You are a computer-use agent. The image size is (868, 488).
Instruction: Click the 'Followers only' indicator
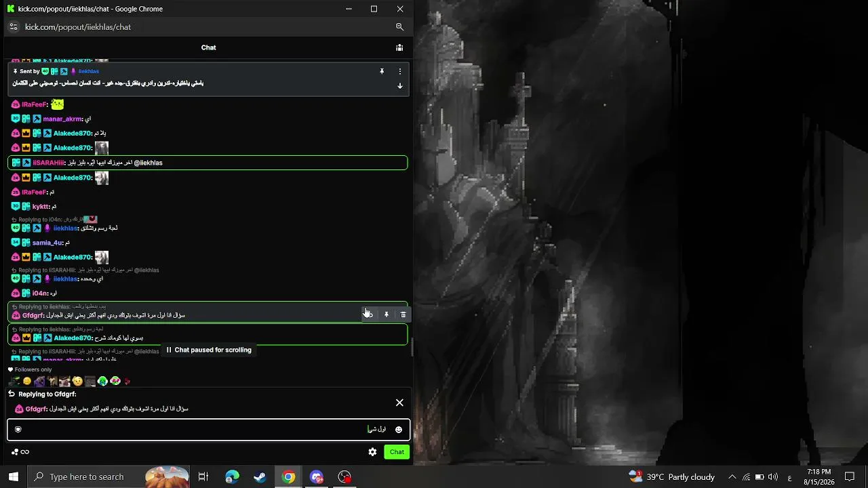(x=30, y=370)
